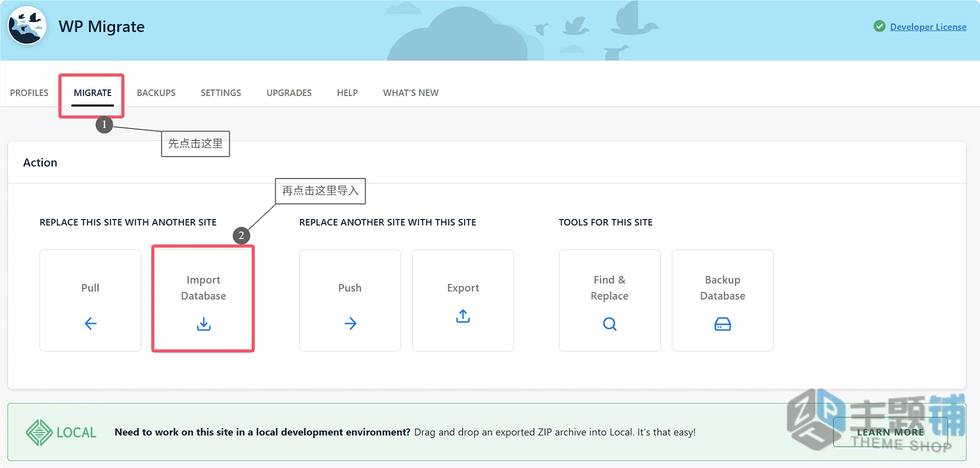Choose the Import Database action card
Image resolution: width=980 pixels, height=468 pixels.
point(203,300)
